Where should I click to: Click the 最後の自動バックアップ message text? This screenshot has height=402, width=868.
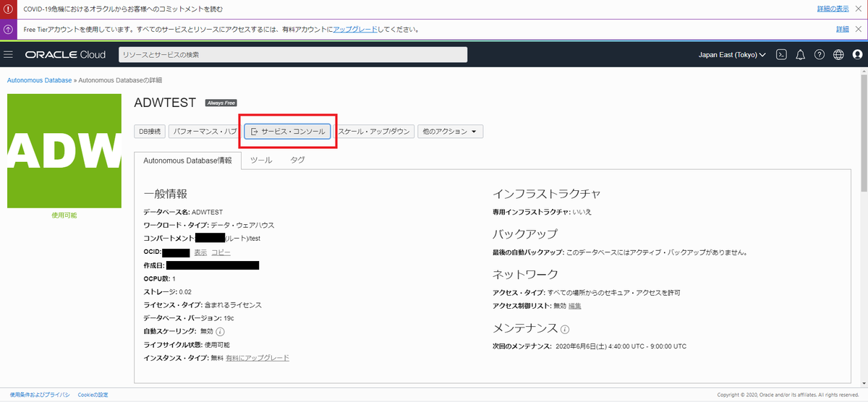[x=619, y=252]
